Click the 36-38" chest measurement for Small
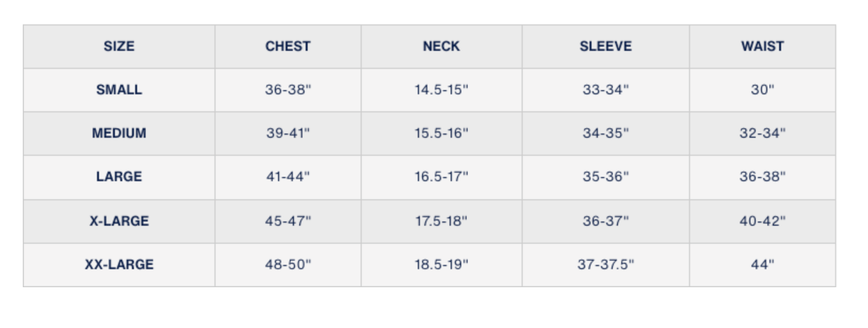This screenshot has height=328, width=868. 288,90
